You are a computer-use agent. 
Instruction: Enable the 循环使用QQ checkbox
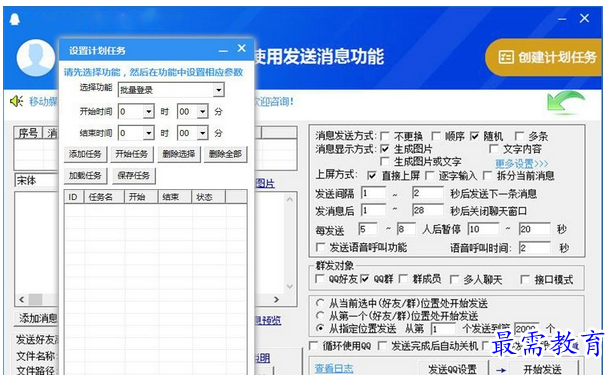[x=314, y=346]
